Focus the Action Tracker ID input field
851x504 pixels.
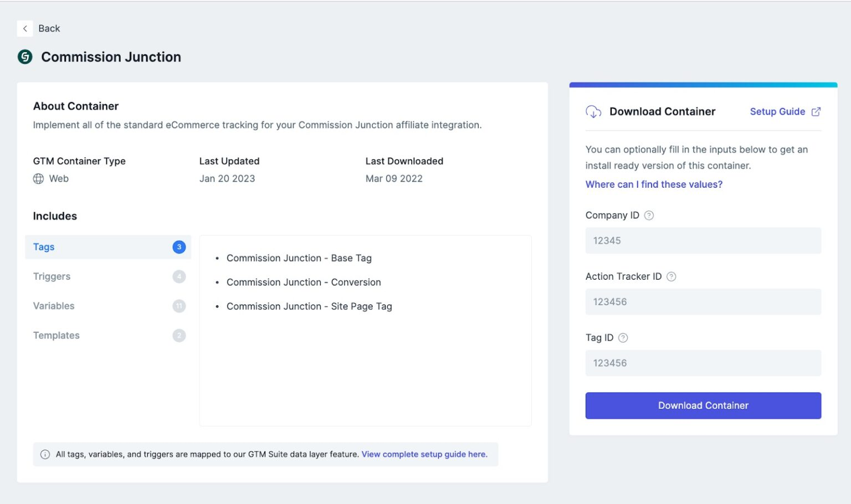coord(703,302)
